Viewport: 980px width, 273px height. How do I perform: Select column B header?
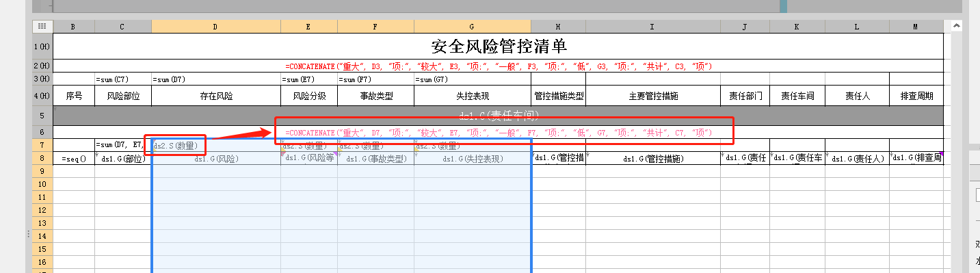pyautogui.click(x=74, y=26)
